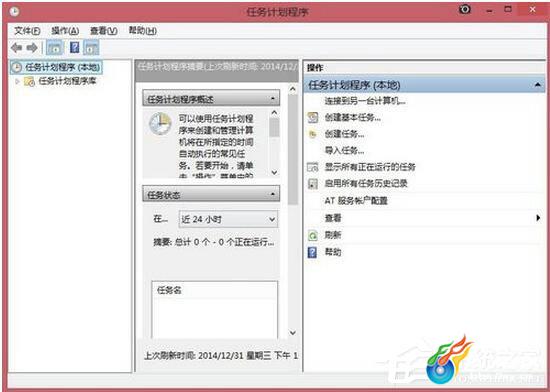Click the Forward arrow toolbar icon
This screenshot has height=392, width=550.
click(x=32, y=47)
